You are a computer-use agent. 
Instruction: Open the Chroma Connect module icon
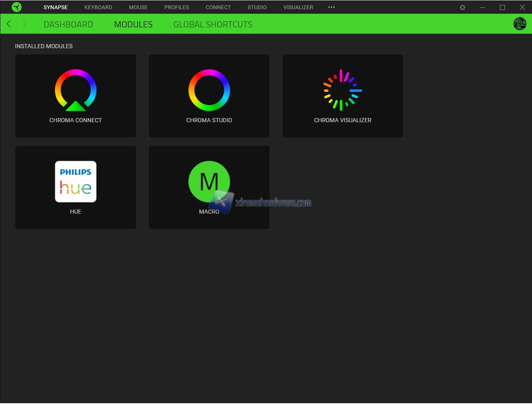point(76,90)
